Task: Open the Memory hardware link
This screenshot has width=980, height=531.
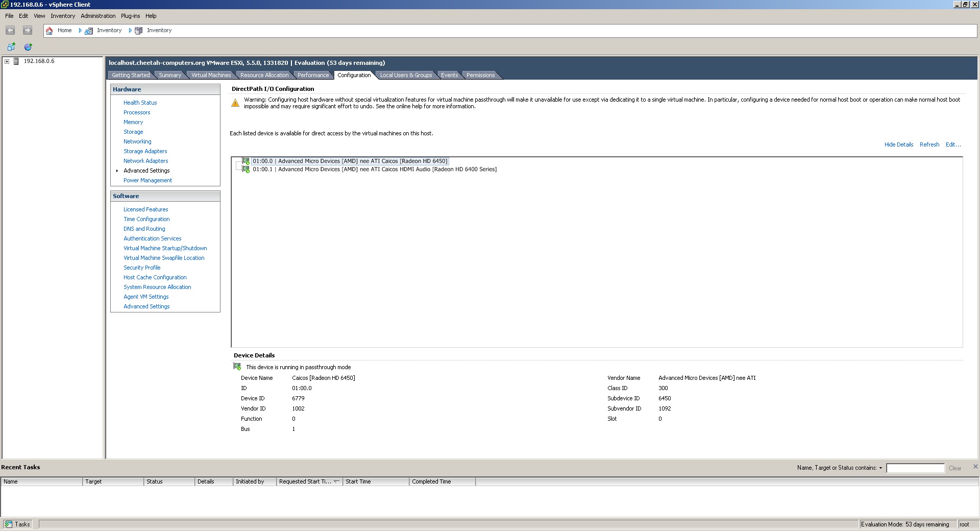Action: 133,122
